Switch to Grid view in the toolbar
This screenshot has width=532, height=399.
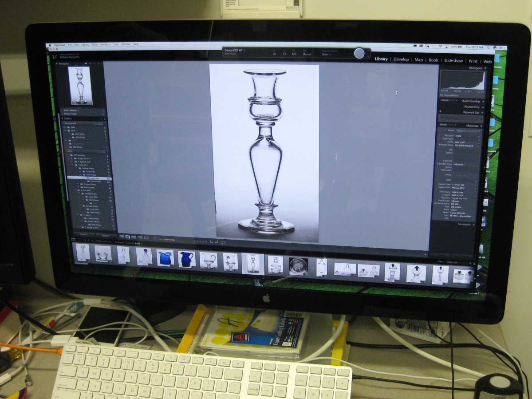point(122,237)
